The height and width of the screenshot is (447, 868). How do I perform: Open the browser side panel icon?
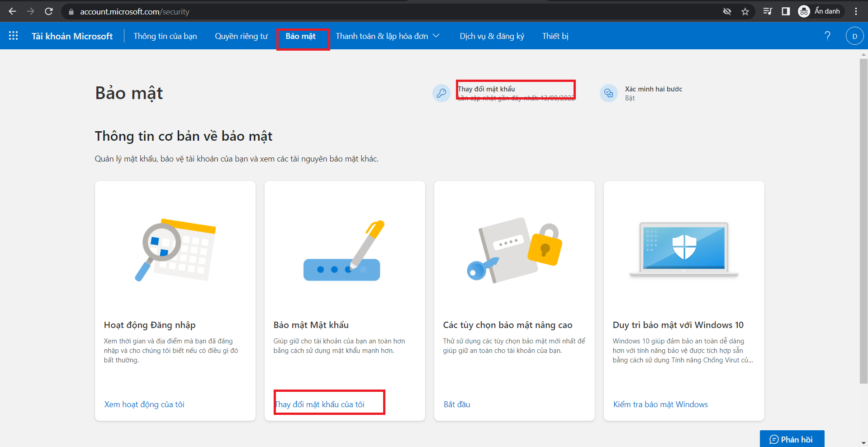point(786,11)
